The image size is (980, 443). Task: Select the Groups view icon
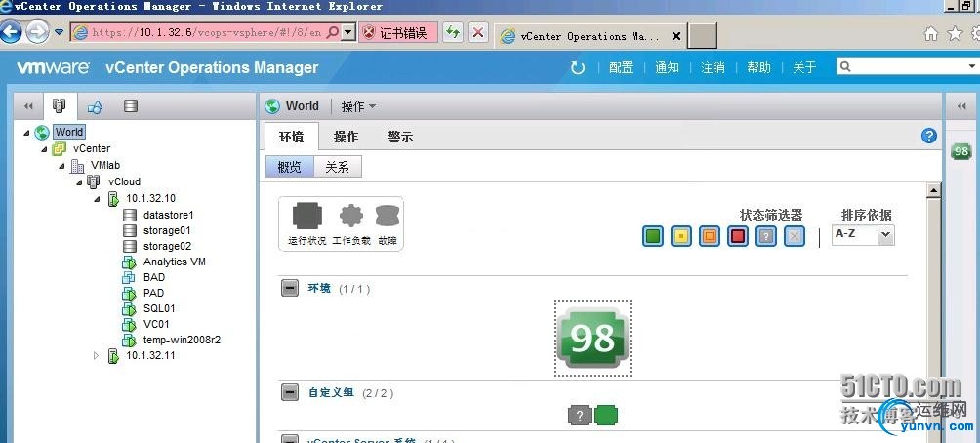[95, 106]
